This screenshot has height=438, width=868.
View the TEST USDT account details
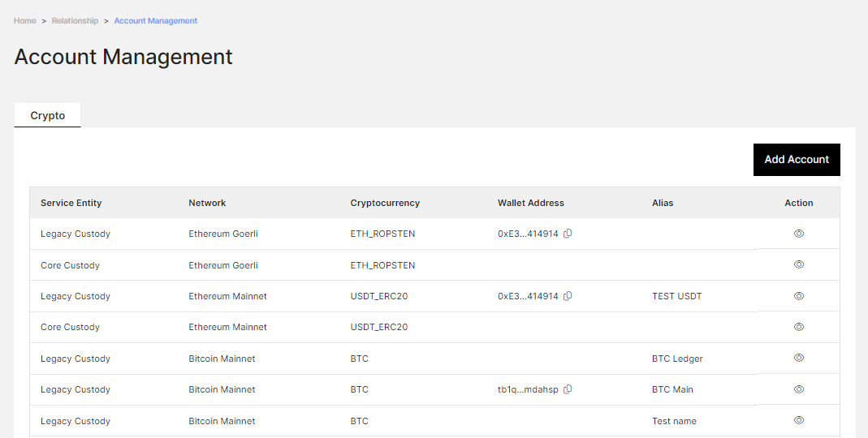click(x=798, y=296)
